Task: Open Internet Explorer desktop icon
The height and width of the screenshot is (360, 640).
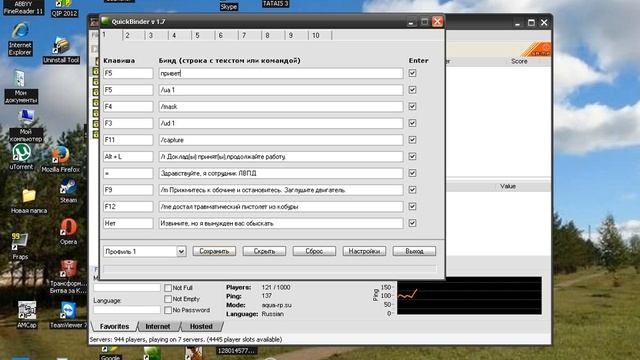Action: pos(20,39)
